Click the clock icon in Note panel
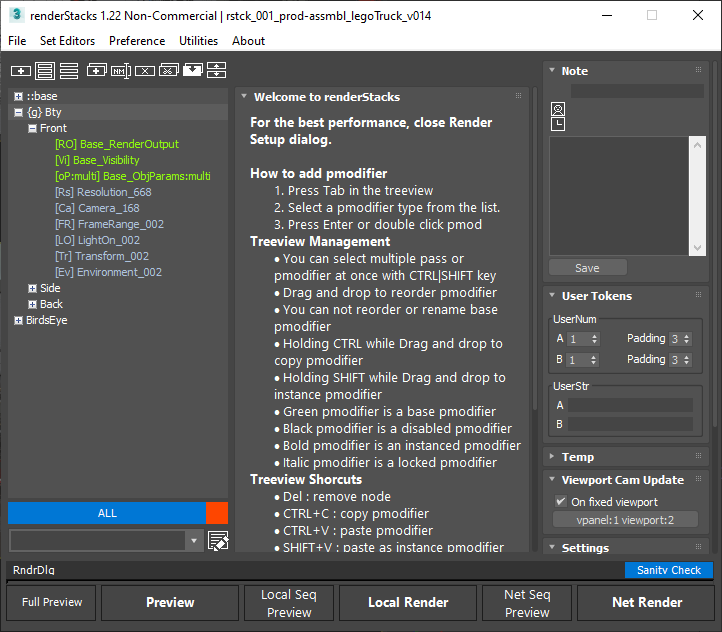Image resolution: width=722 pixels, height=632 pixels. (558, 124)
